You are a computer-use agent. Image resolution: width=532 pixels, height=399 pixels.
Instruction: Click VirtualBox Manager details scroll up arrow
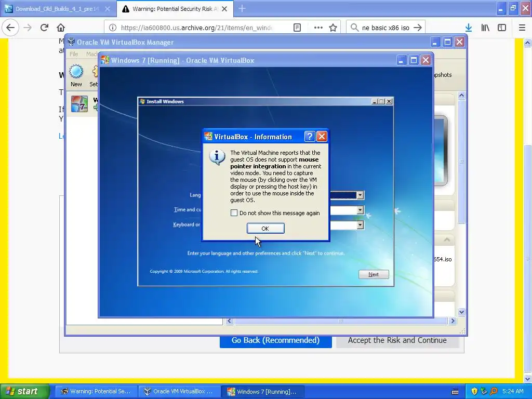coord(461,96)
